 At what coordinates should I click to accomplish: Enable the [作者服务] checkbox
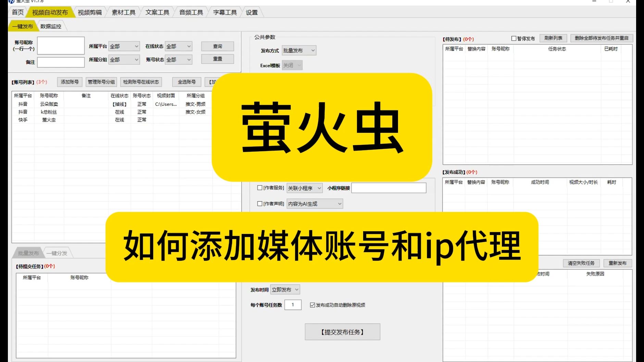point(260,188)
